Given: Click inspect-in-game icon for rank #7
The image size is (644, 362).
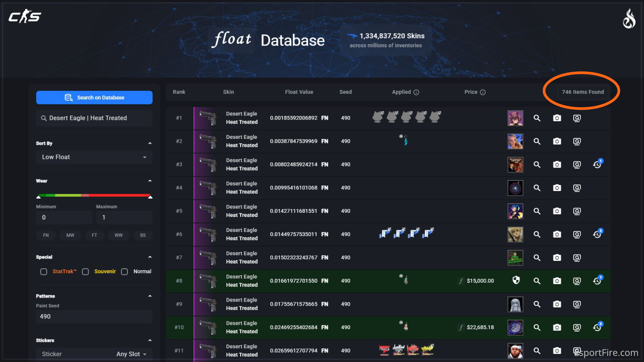Looking at the screenshot, I should [x=577, y=257].
